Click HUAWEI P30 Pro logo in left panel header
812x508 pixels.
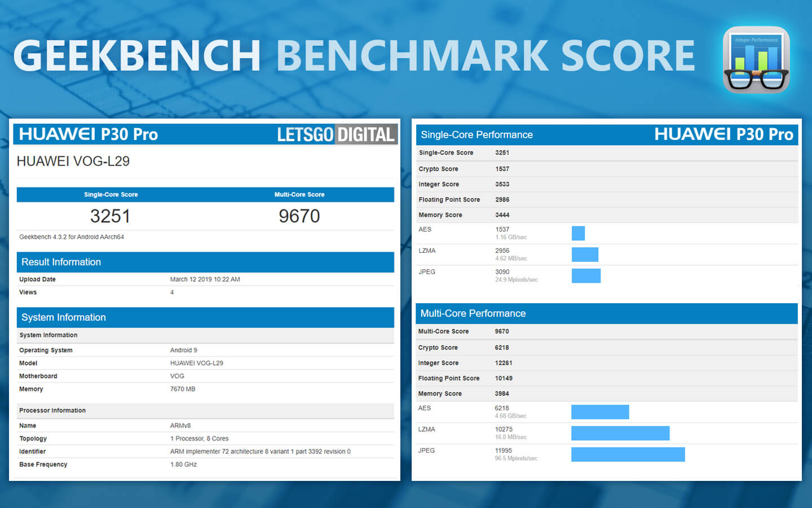(89, 134)
